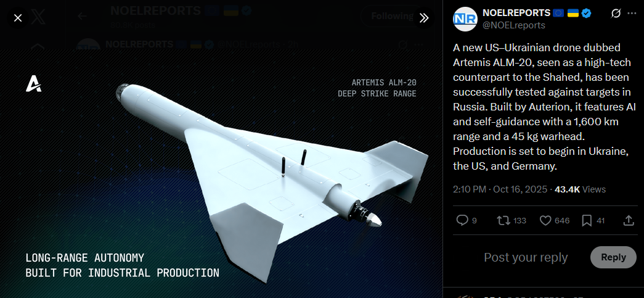Open the Grok icon next to profile
Image resolution: width=644 pixels, height=298 pixels.
click(x=615, y=14)
